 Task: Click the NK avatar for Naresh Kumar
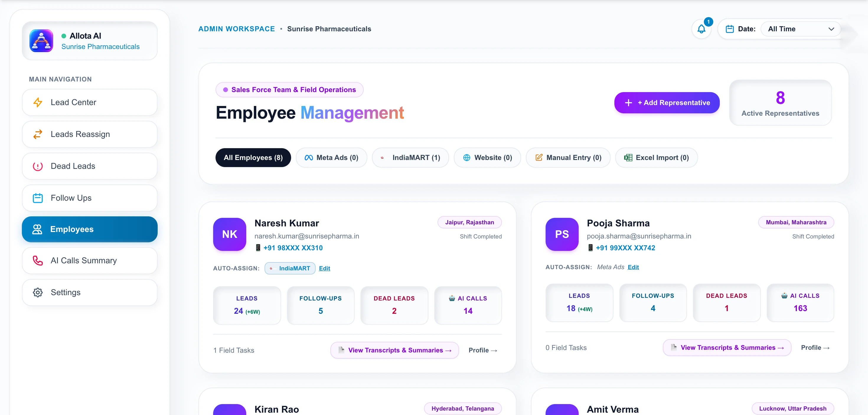pyautogui.click(x=229, y=234)
